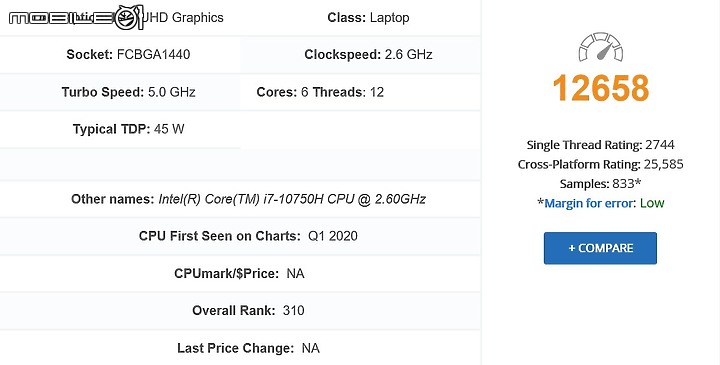Click the CPU First Seen on Charts row
The width and height of the screenshot is (720, 365).
pyautogui.click(x=240, y=236)
